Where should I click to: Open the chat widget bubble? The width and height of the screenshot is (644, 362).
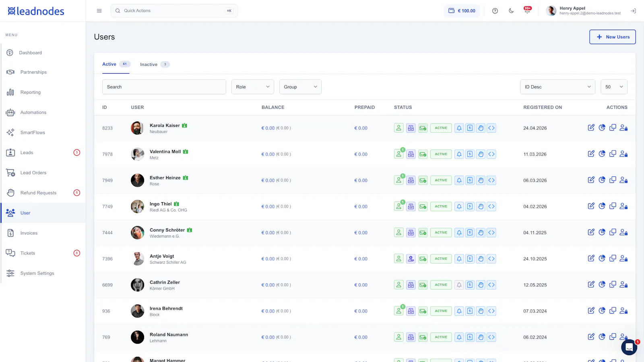[x=629, y=347]
